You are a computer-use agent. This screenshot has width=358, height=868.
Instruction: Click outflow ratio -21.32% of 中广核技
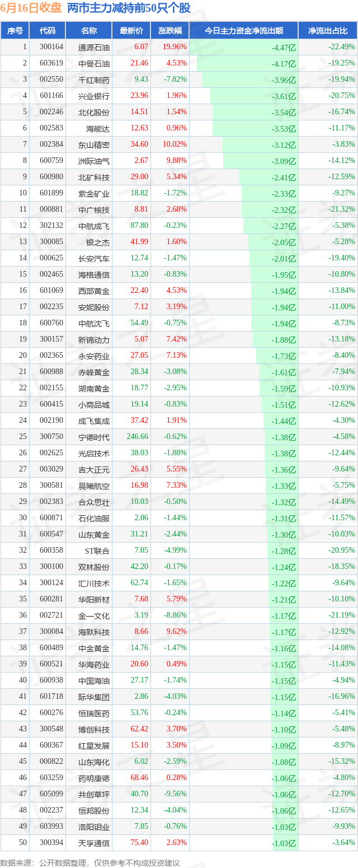pos(342,209)
